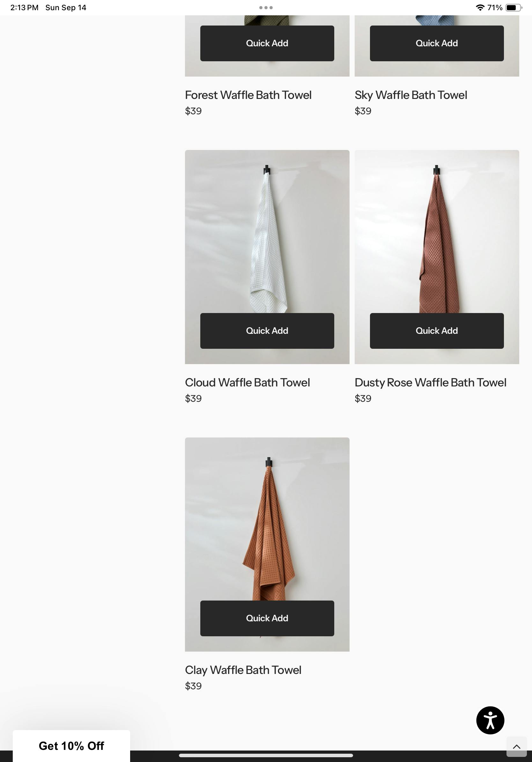Quick Add the Forest Waffle Bath Towel
The image size is (532, 762).
point(267,43)
